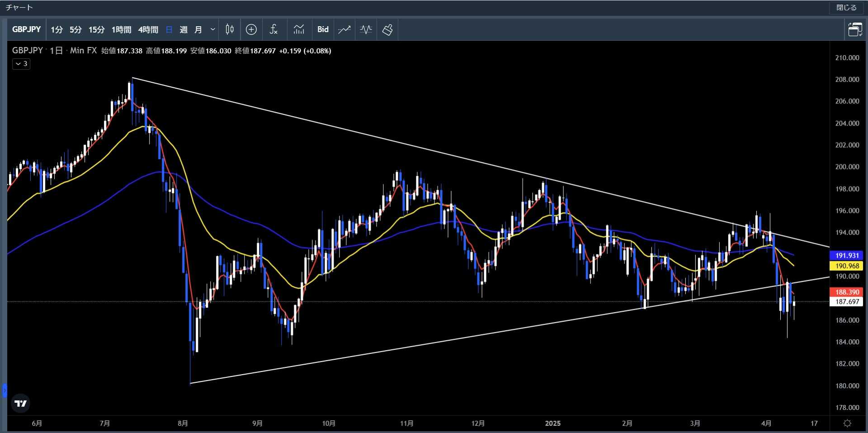The width and height of the screenshot is (868, 433).
Task: Click the 終値187.697 value in legend
Action: pyautogui.click(x=255, y=51)
